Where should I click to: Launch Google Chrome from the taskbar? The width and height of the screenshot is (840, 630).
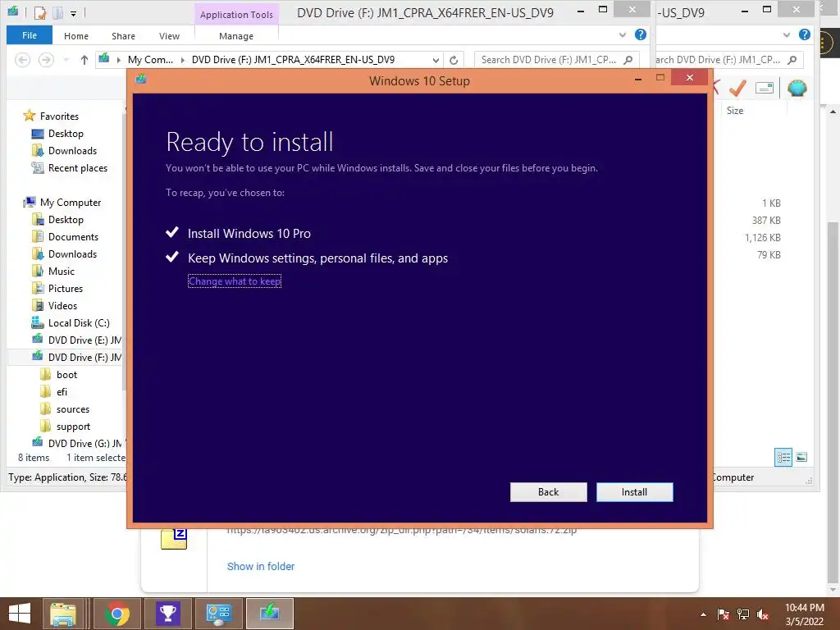click(x=117, y=614)
